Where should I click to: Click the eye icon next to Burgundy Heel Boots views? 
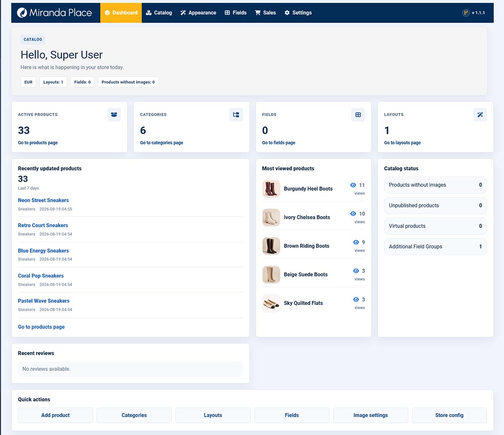coord(353,185)
